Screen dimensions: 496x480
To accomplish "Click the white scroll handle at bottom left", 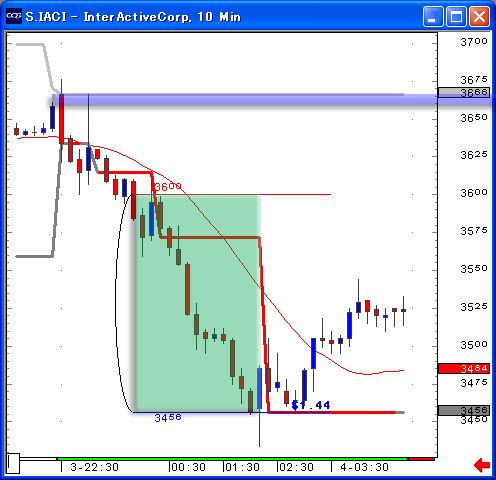I will 14,463.
